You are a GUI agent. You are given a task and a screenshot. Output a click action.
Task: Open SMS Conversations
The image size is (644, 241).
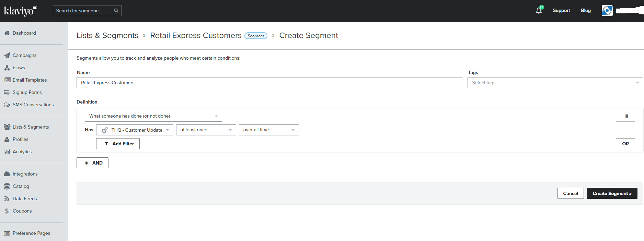point(33,105)
